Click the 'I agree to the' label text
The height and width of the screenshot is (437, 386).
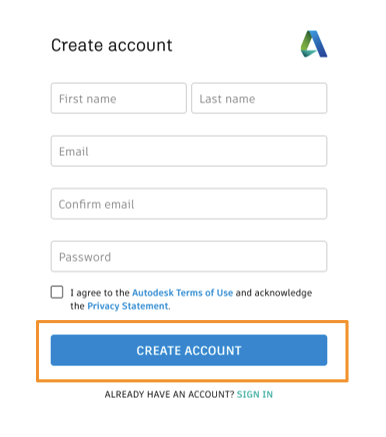[100, 293]
